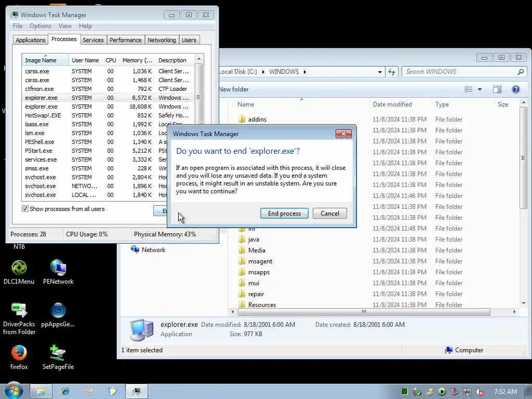Open the ppAppsGe... desktop icon
Screen dimensions: 532x399
[58, 315]
